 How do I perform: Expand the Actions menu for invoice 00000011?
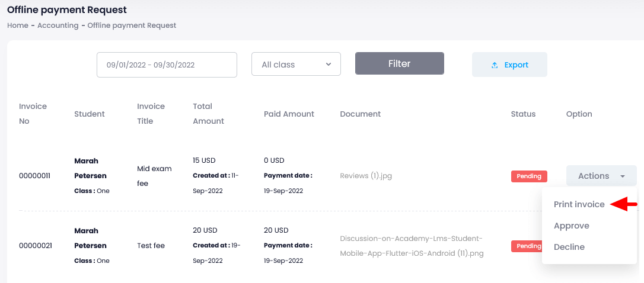pos(601,176)
